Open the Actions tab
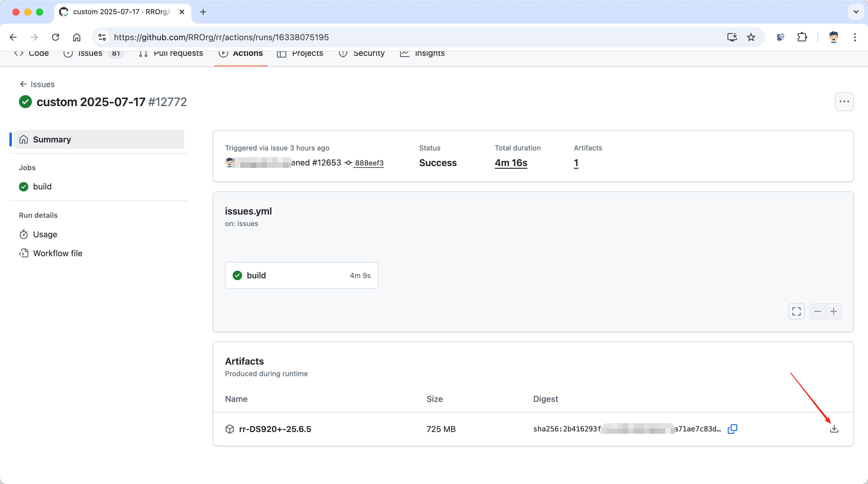 pos(241,54)
